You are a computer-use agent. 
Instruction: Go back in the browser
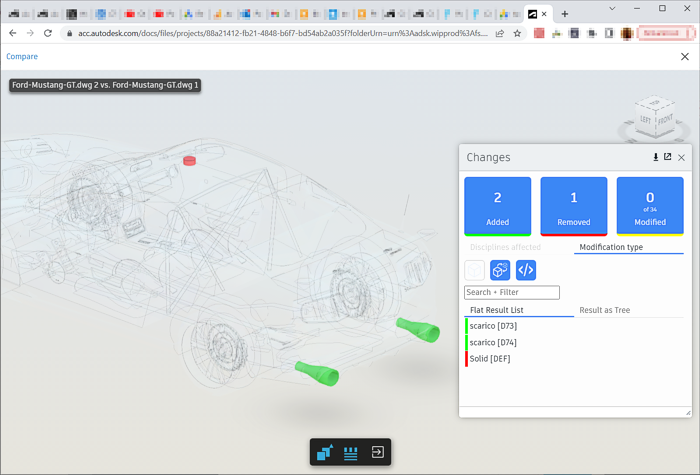(x=12, y=33)
